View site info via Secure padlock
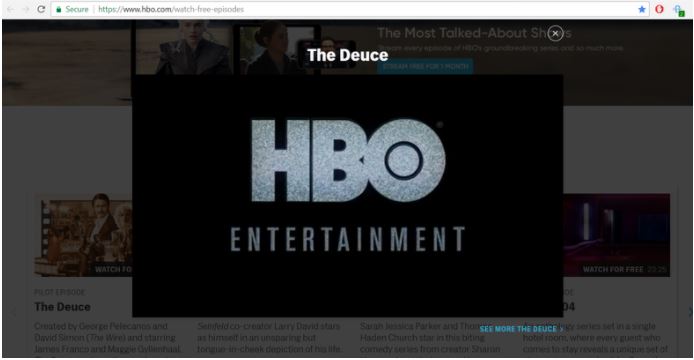 point(72,9)
